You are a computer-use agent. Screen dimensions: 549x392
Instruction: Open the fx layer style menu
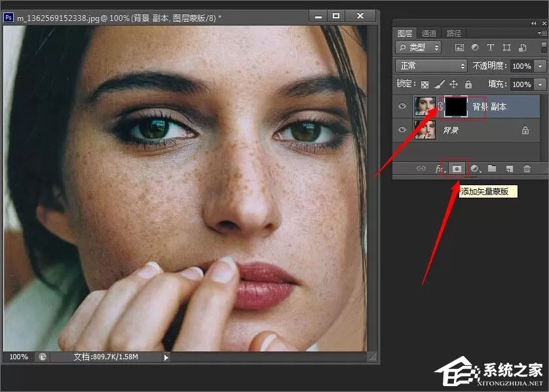[x=440, y=169]
